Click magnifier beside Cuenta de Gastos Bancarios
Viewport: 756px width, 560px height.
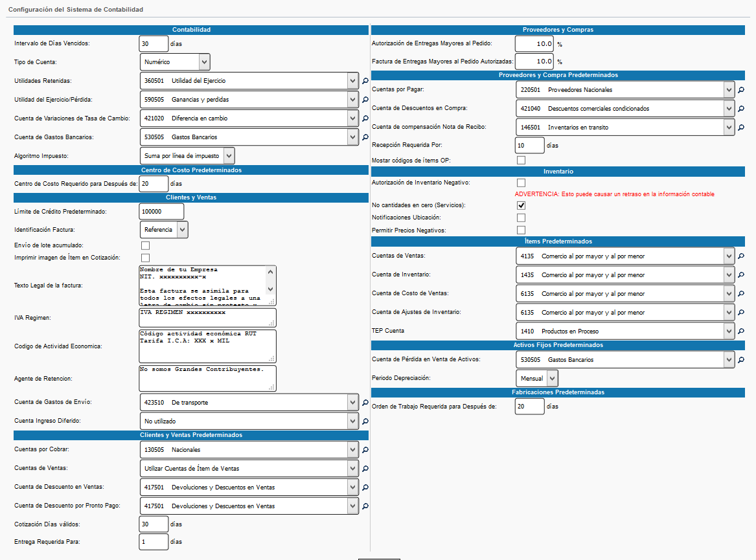click(365, 137)
